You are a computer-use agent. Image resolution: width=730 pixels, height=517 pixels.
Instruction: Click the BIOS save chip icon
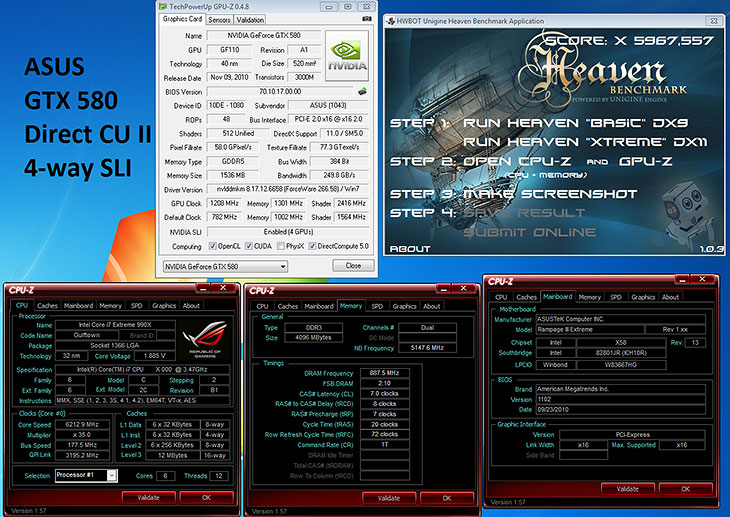(362, 91)
